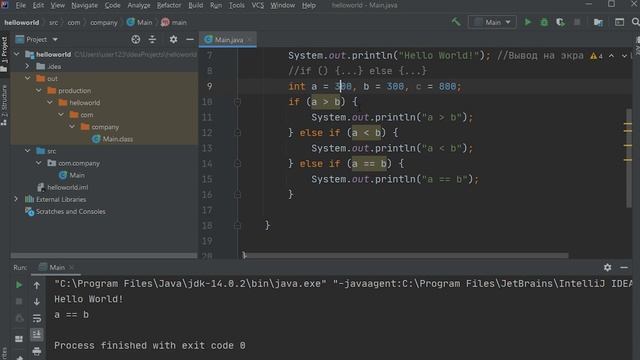Expand External Libraries node
Image resolution: width=640 pixels, height=360 pixels.
(16, 199)
